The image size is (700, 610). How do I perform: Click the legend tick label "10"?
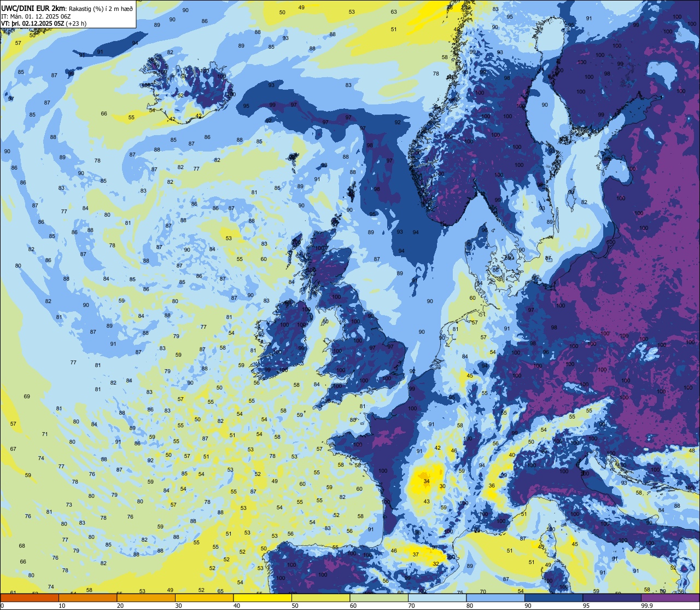pos(62,606)
